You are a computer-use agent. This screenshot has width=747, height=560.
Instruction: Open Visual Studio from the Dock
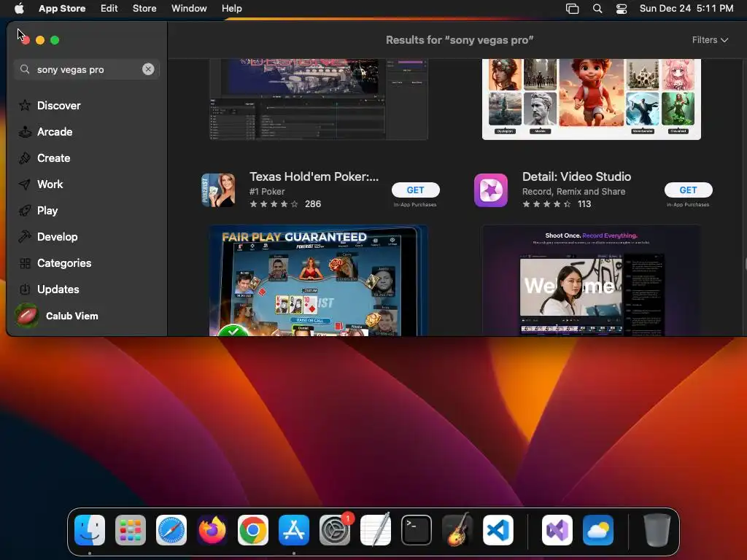[x=557, y=529]
